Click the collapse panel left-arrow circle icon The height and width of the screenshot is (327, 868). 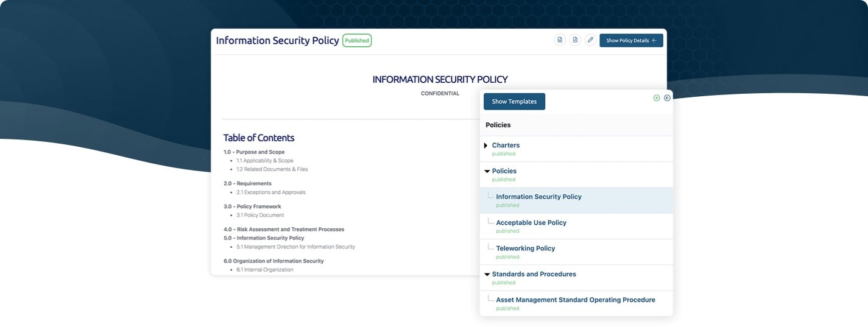pos(667,98)
